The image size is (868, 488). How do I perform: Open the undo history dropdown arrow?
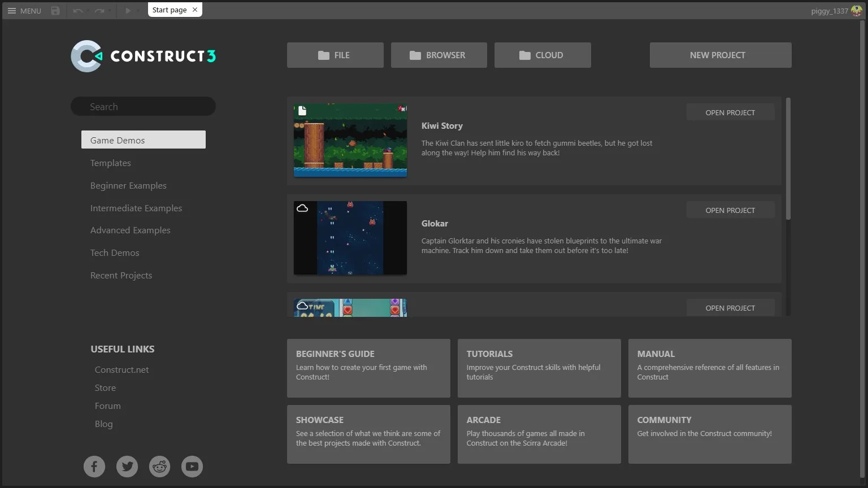click(88, 11)
